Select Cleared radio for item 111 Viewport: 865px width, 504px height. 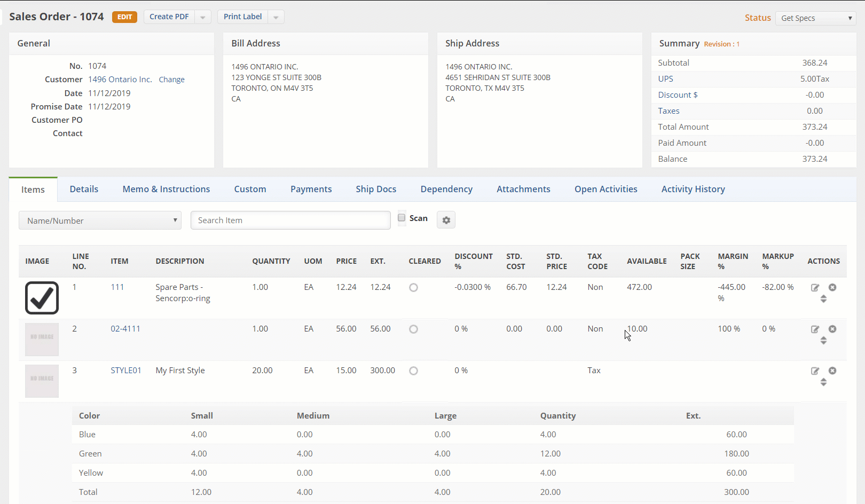click(x=413, y=288)
